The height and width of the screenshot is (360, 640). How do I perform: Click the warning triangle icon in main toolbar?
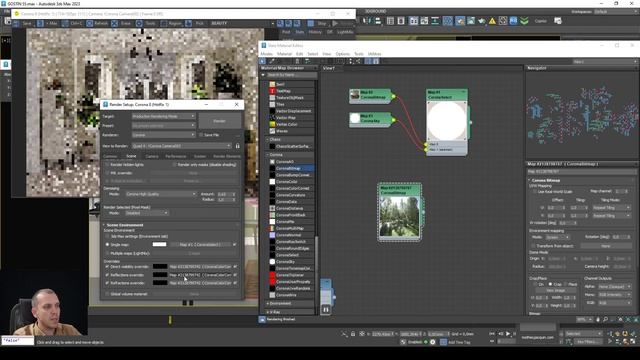[492, 21]
